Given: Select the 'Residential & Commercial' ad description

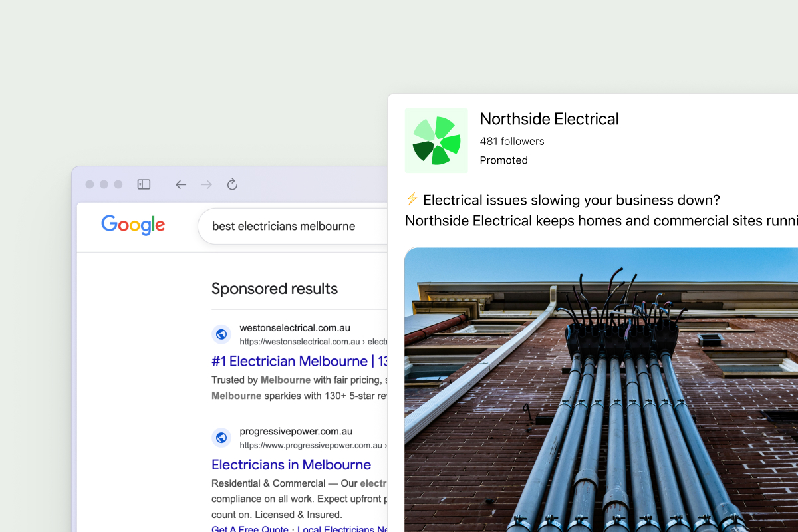Looking at the screenshot, I should click(299, 499).
